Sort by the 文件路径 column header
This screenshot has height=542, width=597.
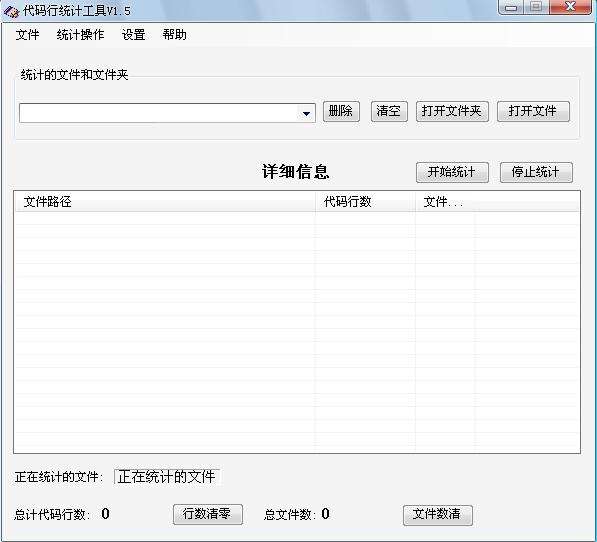(165, 202)
